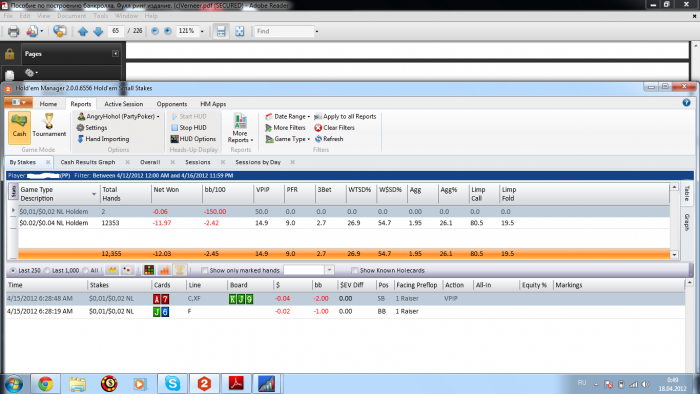Open the orange application menu button
This screenshot has height=394, width=700.
tap(18, 103)
